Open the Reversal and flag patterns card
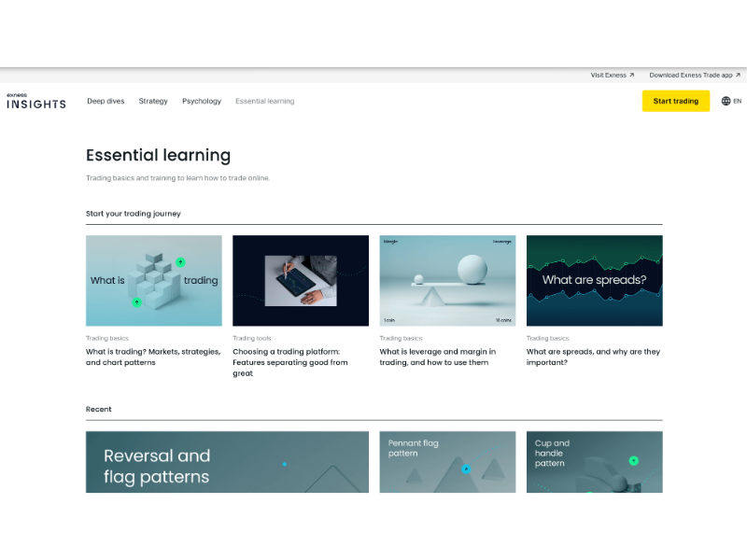This screenshot has width=747, height=560. [227, 462]
